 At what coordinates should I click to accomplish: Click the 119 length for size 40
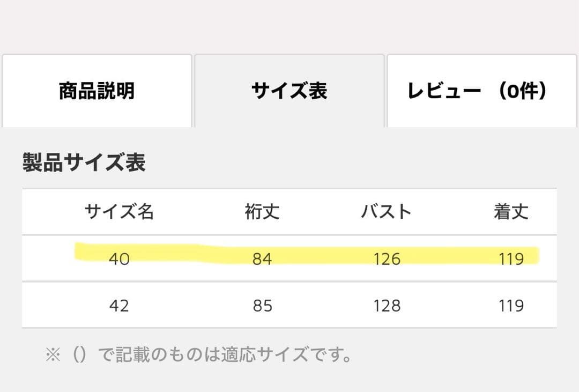click(511, 258)
